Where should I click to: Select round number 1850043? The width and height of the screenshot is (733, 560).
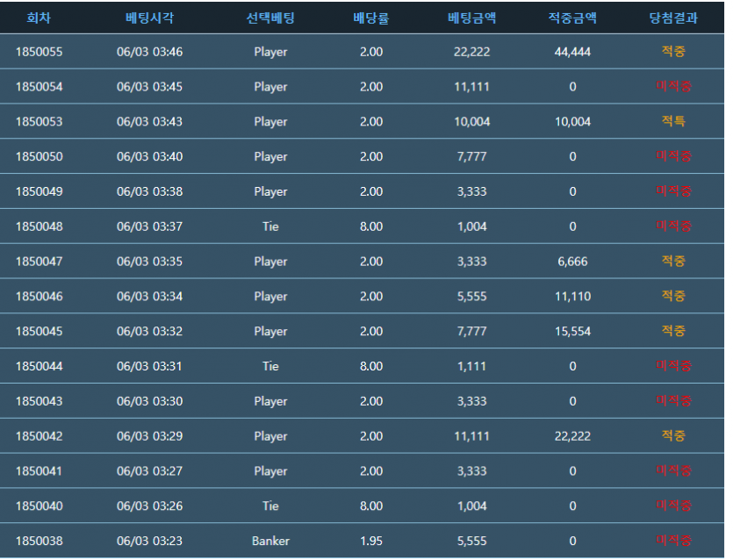tap(39, 401)
